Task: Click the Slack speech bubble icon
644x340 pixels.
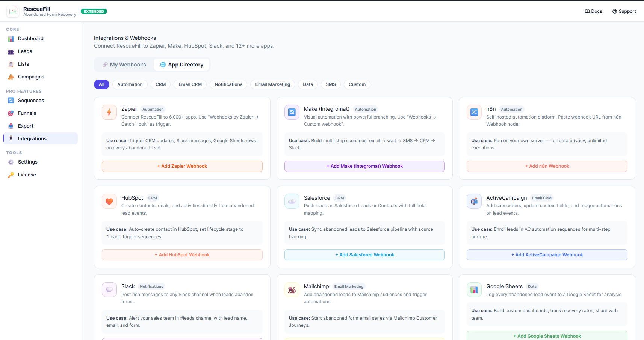Action: coord(109,289)
